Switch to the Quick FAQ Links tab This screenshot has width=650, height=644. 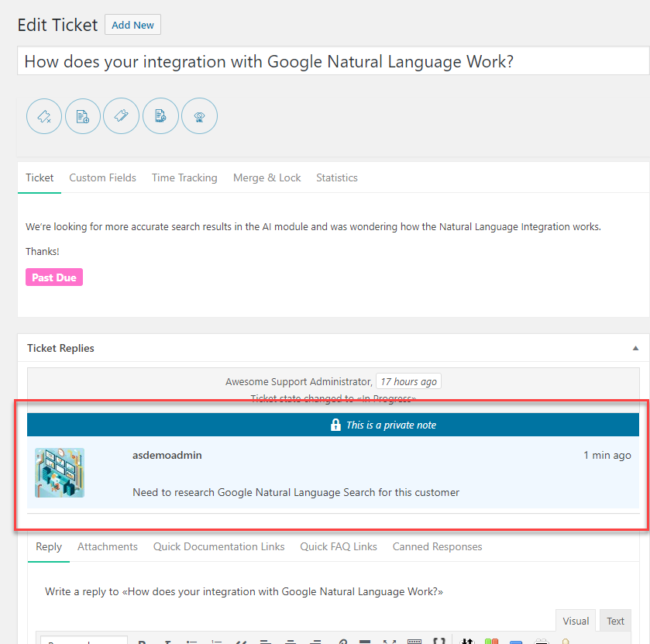click(x=339, y=546)
